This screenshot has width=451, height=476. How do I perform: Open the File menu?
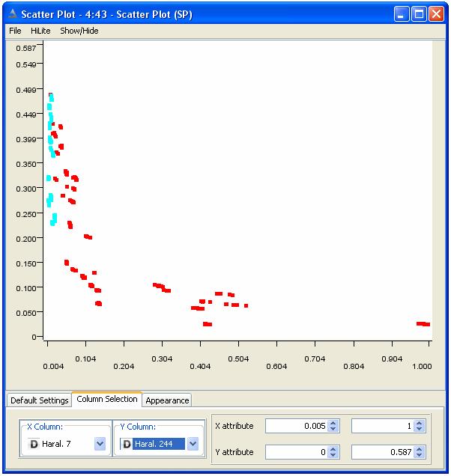[15, 31]
